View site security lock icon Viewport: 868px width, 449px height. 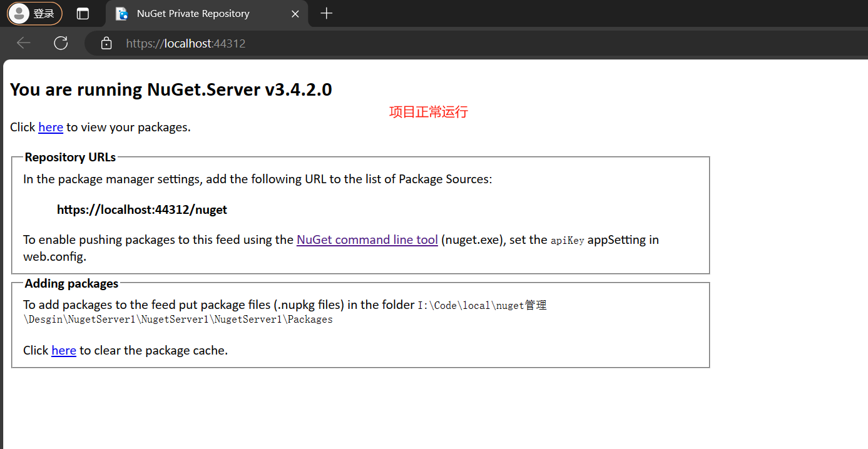[106, 43]
